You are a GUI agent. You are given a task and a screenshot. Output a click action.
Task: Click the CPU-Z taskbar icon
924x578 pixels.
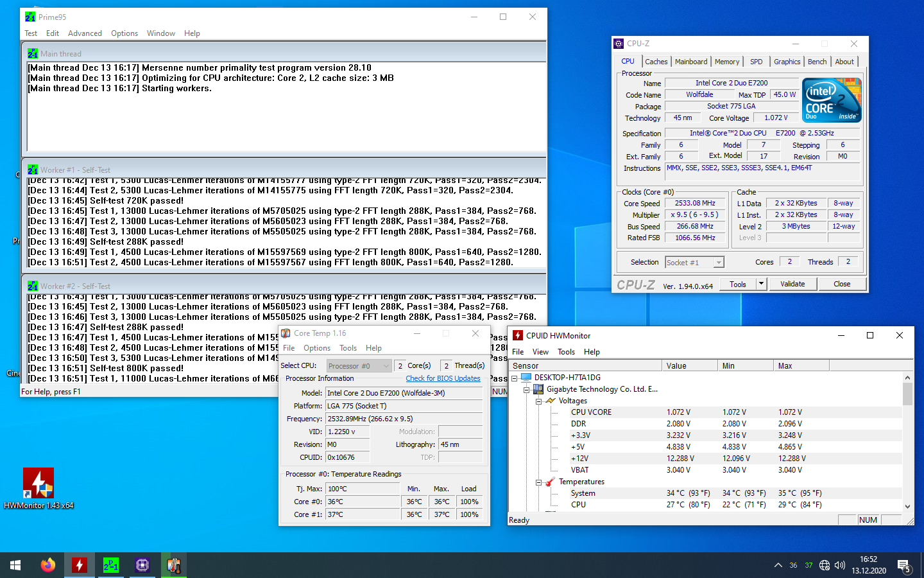point(142,565)
